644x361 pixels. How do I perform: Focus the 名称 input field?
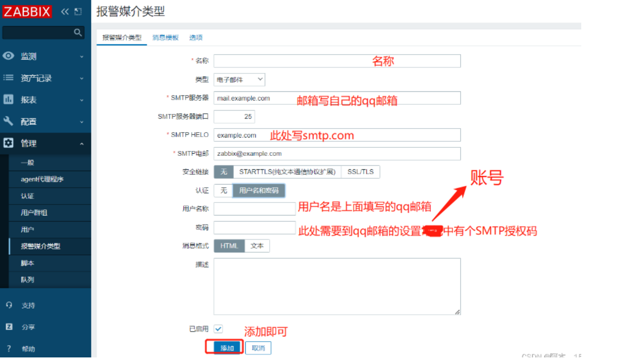337,61
